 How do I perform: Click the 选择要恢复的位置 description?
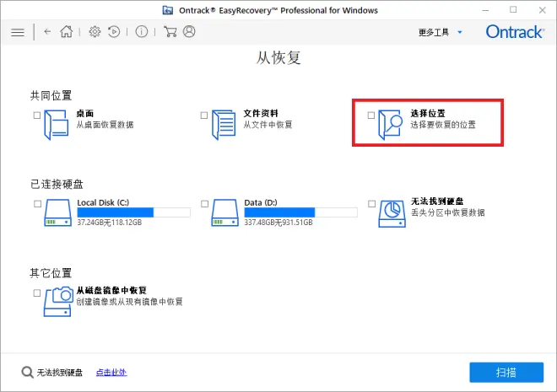[443, 125]
